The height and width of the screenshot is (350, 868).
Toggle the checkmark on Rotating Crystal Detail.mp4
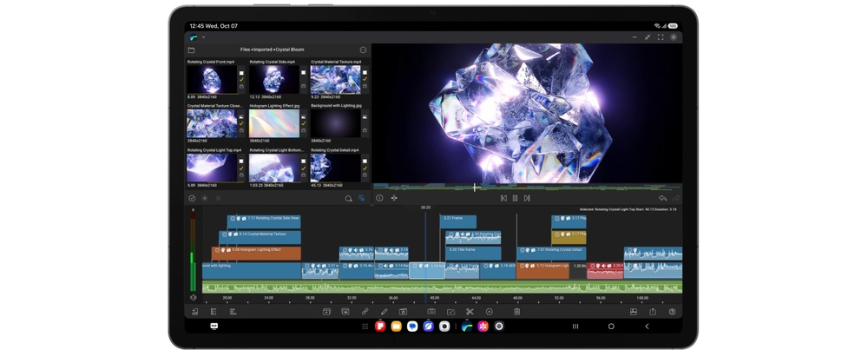point(365,168)
